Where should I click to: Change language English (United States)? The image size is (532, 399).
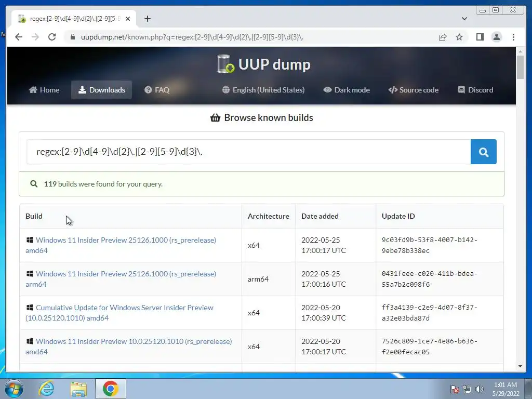pyautogui.click(x=263, y=90)
